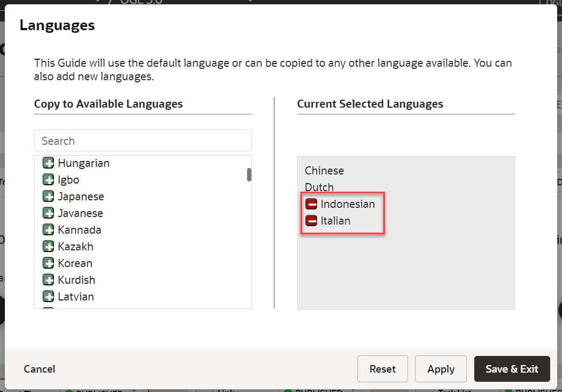The height and width of the screenshot is (392, 562).
Task: Cancel the Languages dialog
Action: (39, 369)
